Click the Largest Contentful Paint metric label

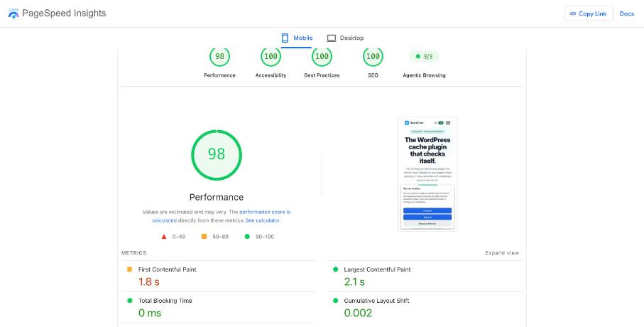(x=377, y=269)
